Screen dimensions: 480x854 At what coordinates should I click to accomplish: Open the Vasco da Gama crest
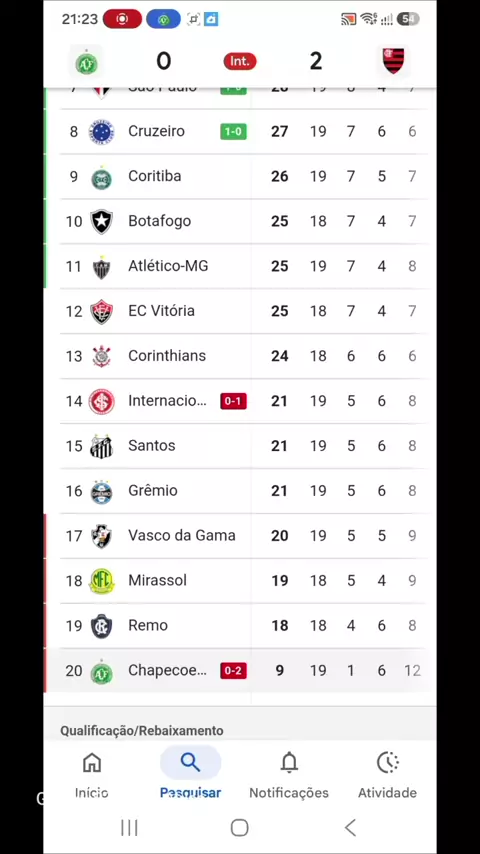click(x=101, y=536)
